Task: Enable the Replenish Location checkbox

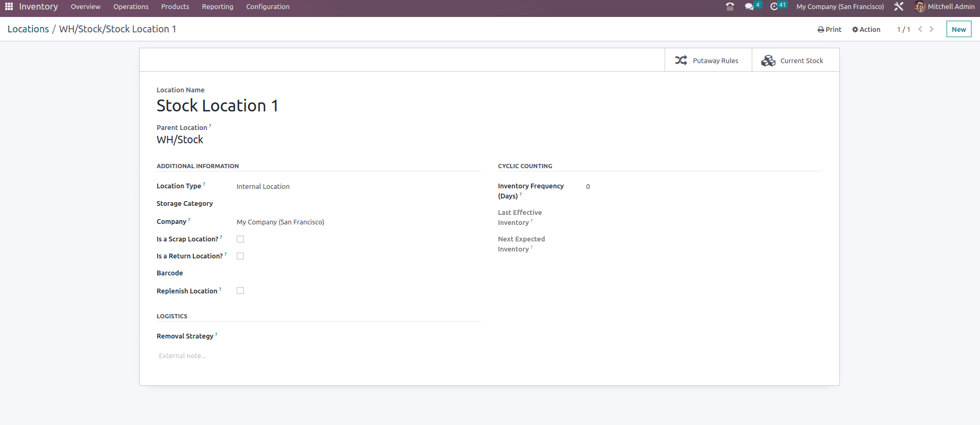Action: coord(240,291)
